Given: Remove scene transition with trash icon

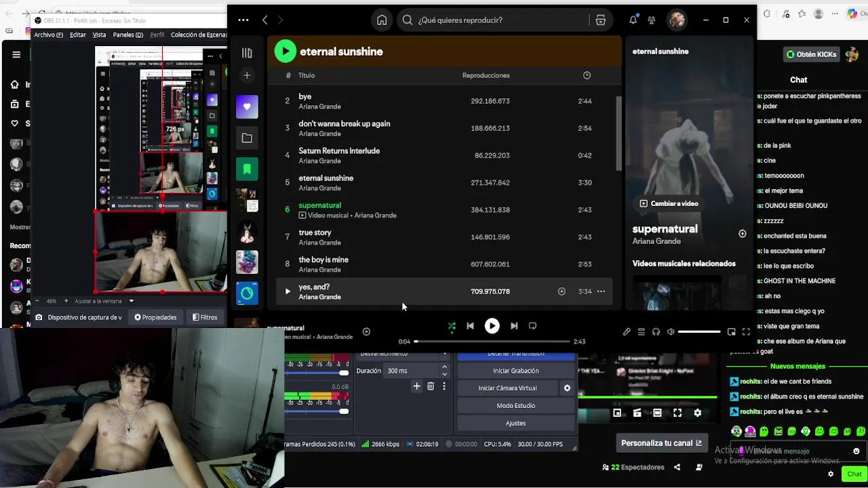Looking at the screenshot, I should point(430,386).
